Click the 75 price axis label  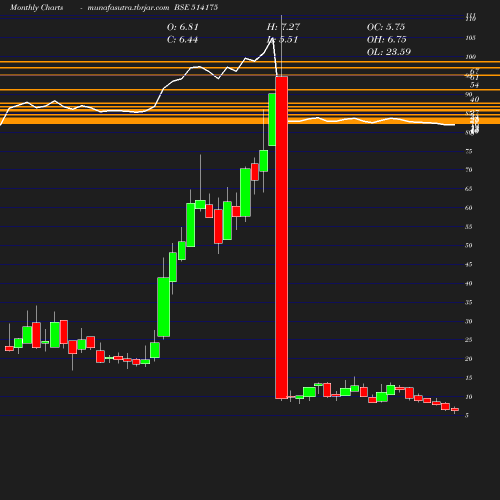(469, 151)
